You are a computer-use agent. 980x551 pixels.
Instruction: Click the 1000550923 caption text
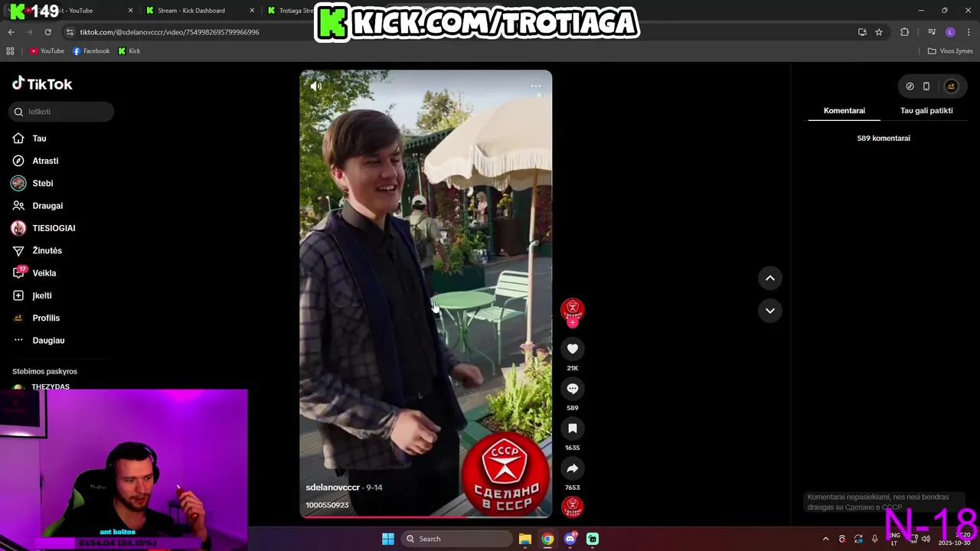click(327, 505)
